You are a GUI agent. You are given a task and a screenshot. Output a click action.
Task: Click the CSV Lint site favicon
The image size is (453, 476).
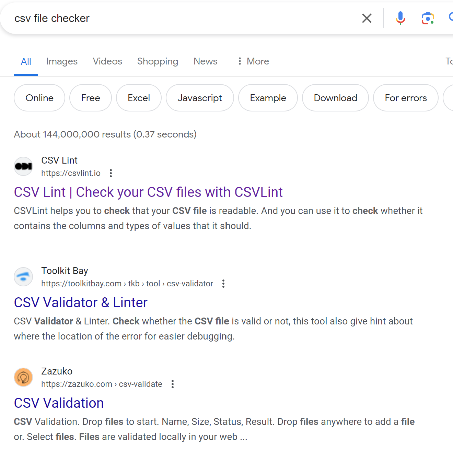(x=23, y=166)
